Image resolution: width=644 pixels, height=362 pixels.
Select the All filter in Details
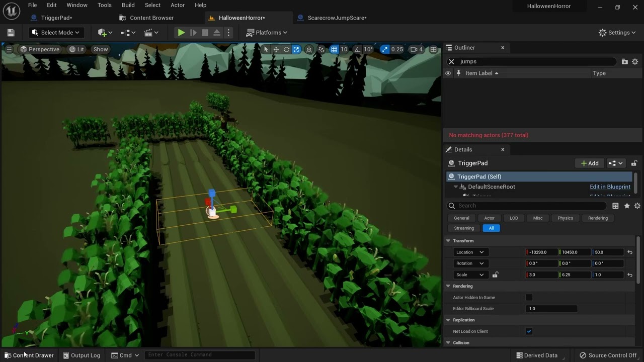click(x=491, y=228)
